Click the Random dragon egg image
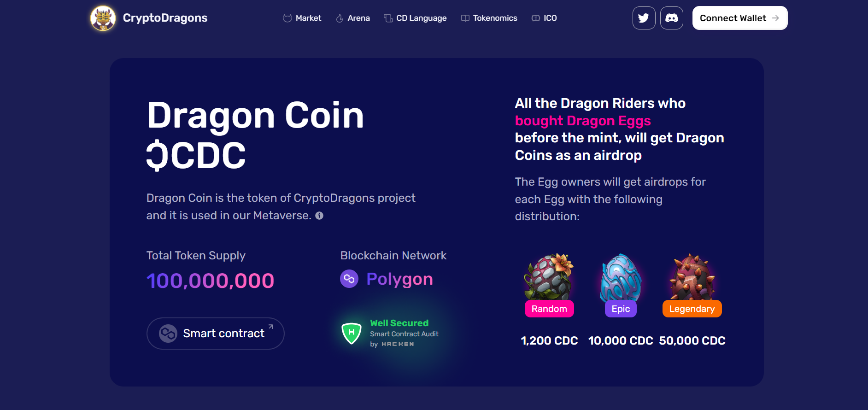Image resolution: width=868 pixels, height=410 pixels. [548, 276]
